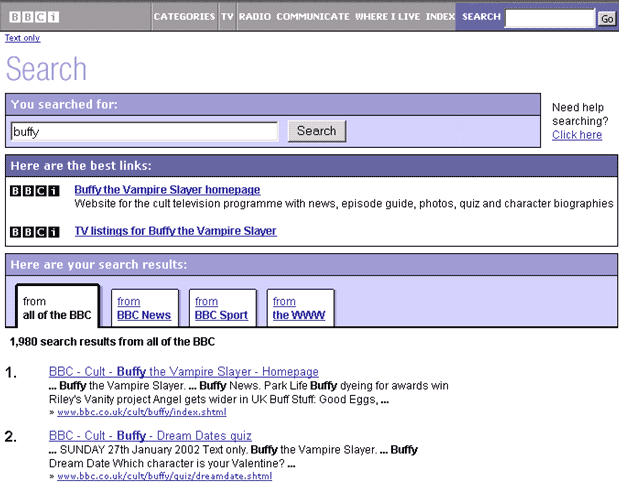
Task: Open the Index page
Action: [440, 17]
